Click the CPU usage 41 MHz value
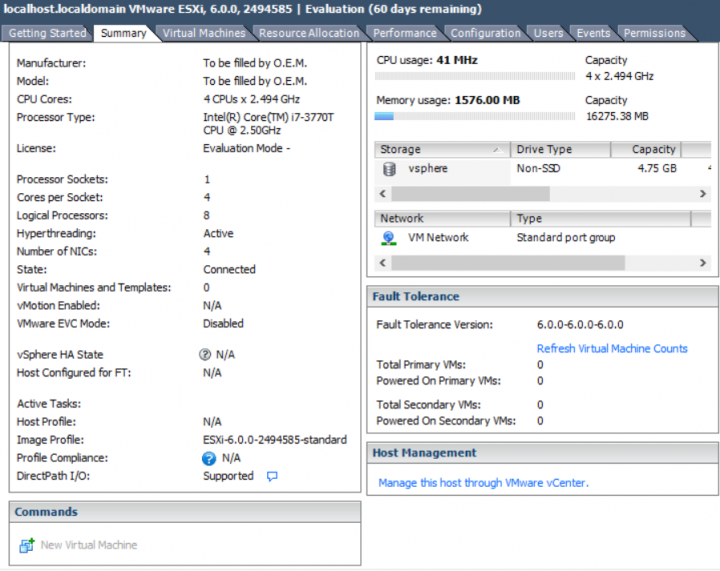 pos(457,60)
